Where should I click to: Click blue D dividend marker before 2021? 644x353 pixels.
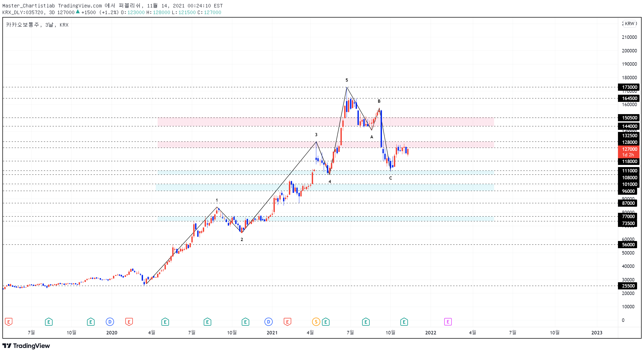268,322
